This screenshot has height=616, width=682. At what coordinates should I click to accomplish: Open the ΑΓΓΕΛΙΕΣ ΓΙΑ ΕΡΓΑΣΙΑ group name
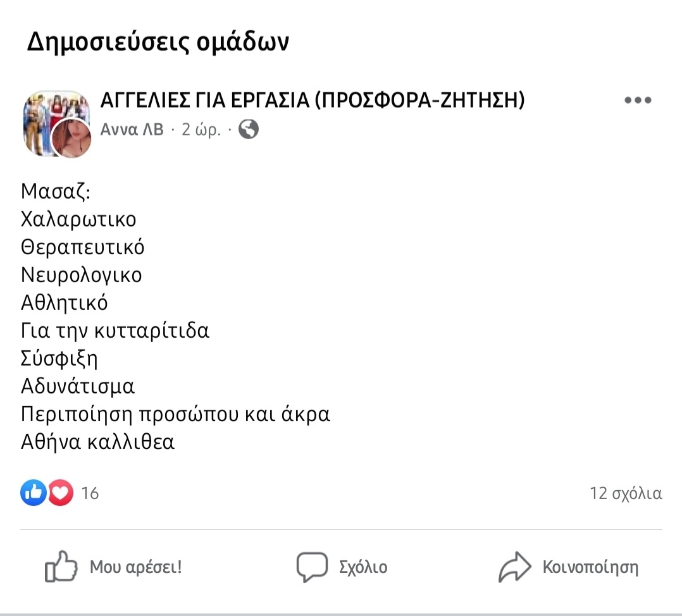[x=313, y=100]
